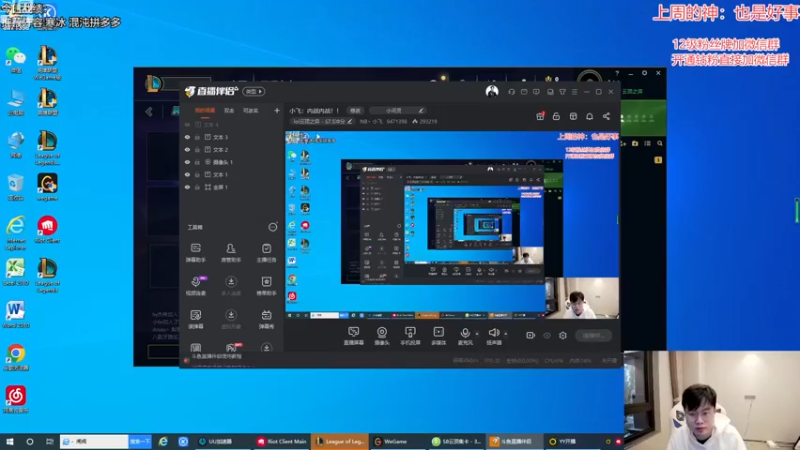Open the 弹幕秀 tool
Image resolution: width=800 pixels, height=450 pixels.
[266, 319]
